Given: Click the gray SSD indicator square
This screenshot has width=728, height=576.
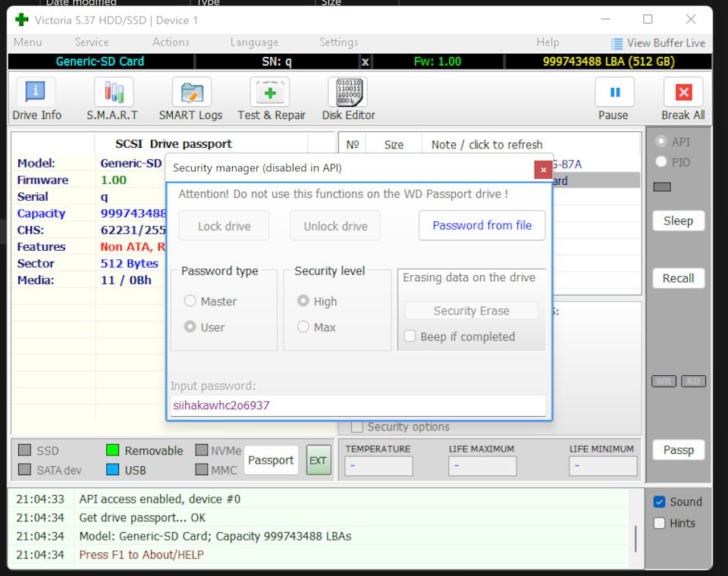Looking at the screenshot, I should click(24, 450).
